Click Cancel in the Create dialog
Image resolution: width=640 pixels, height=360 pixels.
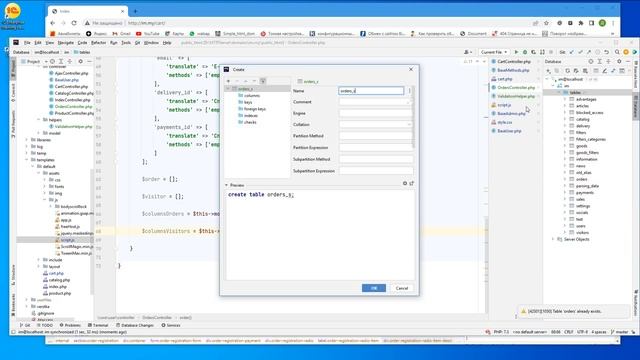coord(402,288)
